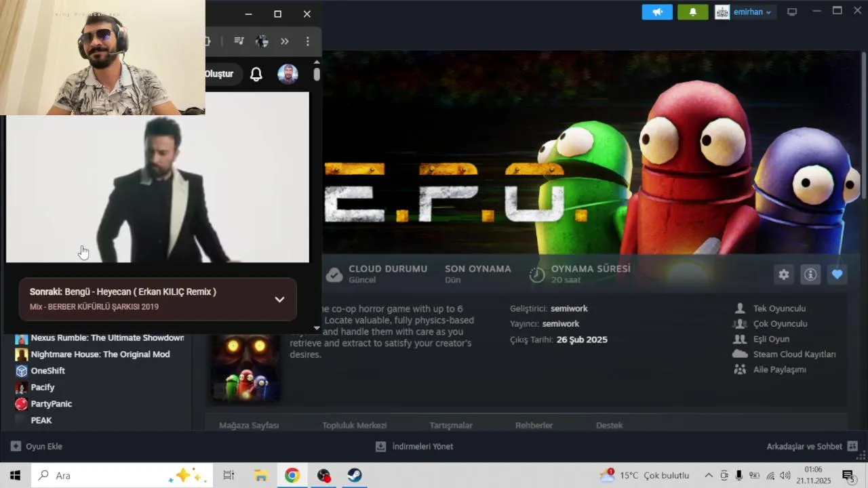Click Aile Paylaşımı feature
The height and width of the screenshot is (488, 868).
point(779,369)
